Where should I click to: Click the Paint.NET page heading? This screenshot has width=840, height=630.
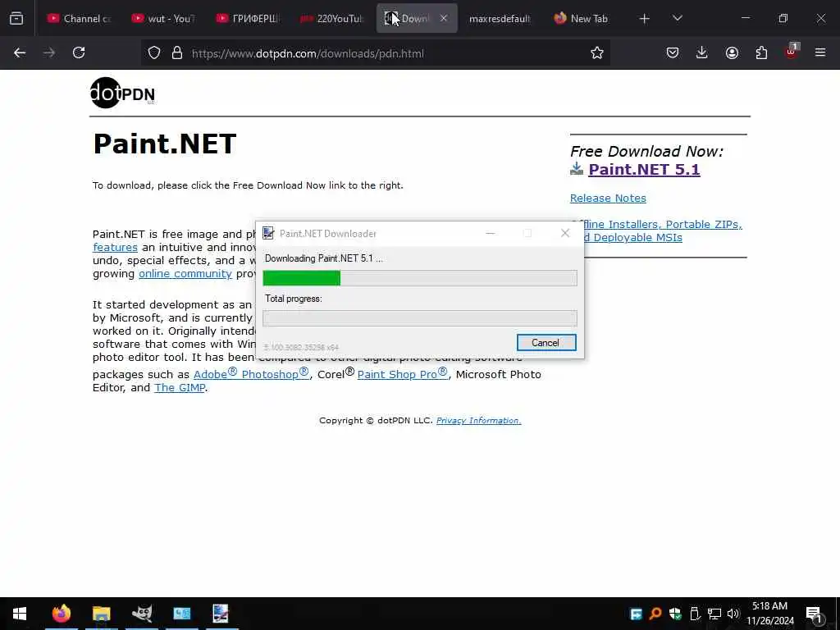pos(164,144)
